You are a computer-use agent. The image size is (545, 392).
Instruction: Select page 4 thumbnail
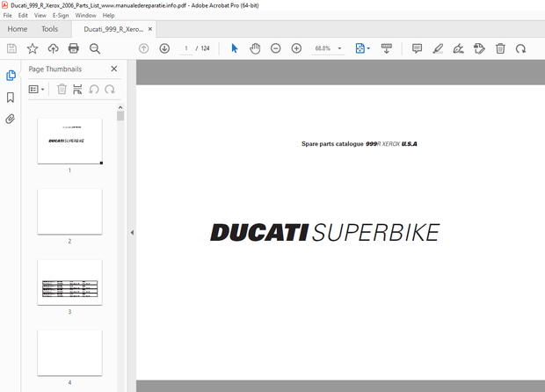click(x=69, y=353)
